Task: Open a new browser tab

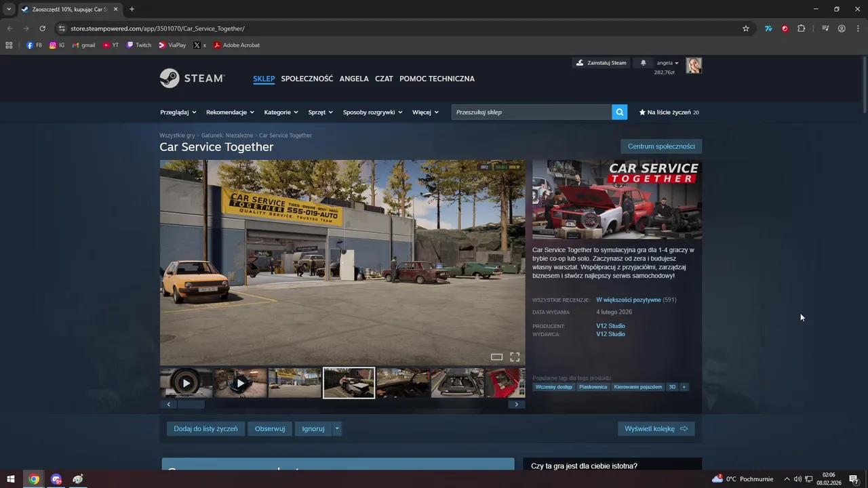Action: pyautogui.click(x=132, y=9)
